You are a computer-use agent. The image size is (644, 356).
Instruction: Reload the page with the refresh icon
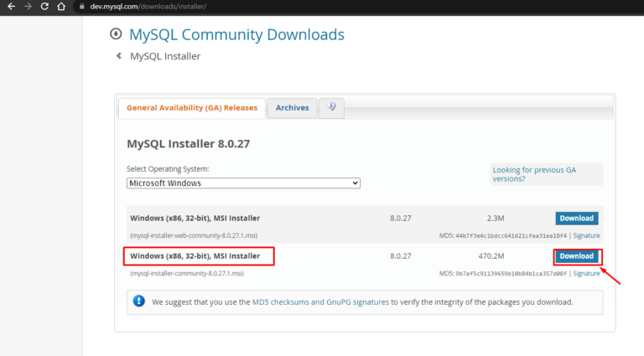(x=44, y=7)
